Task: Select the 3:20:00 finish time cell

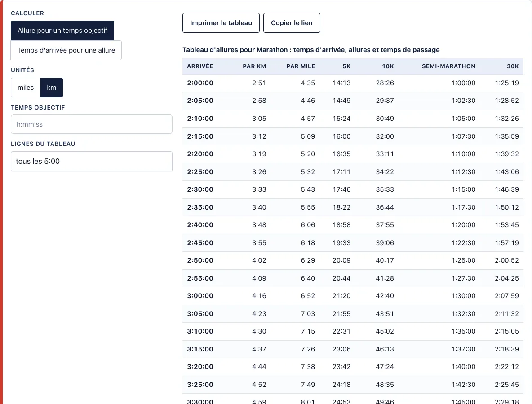Action: [x=200, y=367]
